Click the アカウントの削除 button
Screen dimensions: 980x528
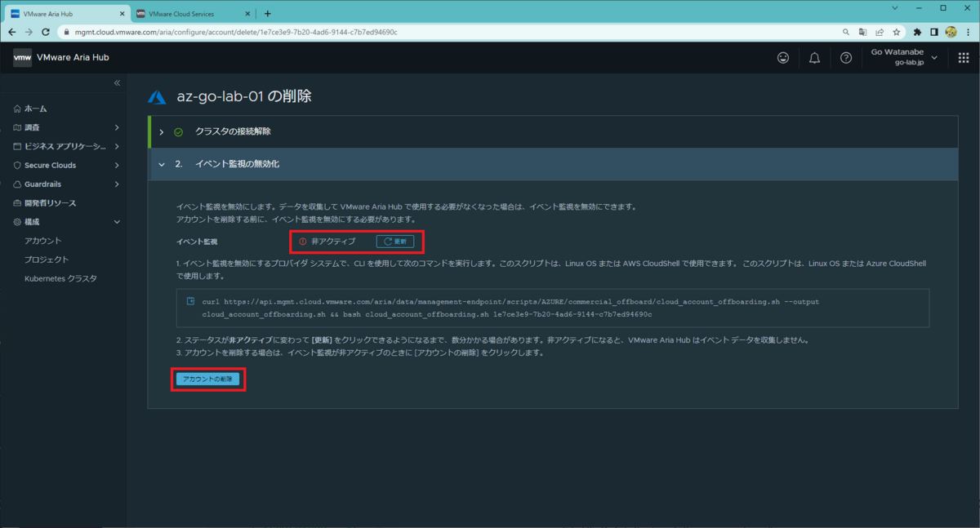click(207, 379)
